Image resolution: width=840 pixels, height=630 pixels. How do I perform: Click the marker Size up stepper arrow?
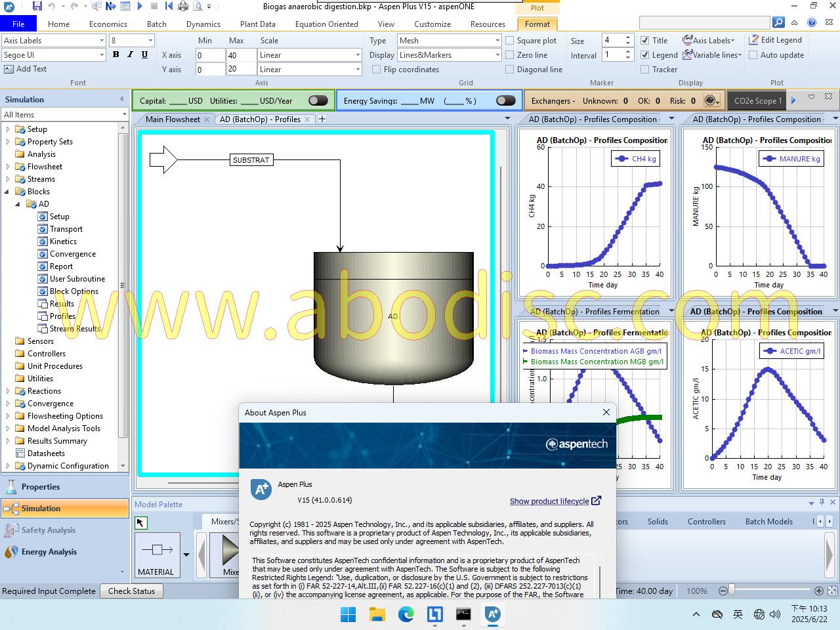click(x=628, y=37)
